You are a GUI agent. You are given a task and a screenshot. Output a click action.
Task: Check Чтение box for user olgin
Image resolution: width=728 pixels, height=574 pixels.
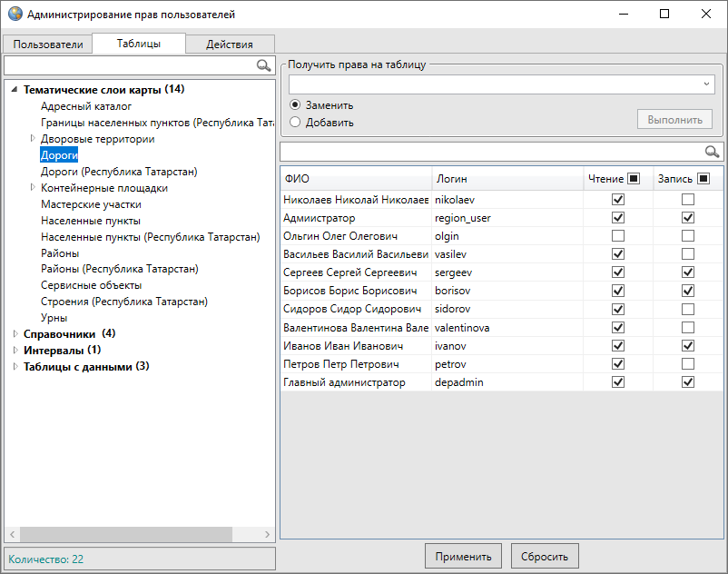coord(618,236)
